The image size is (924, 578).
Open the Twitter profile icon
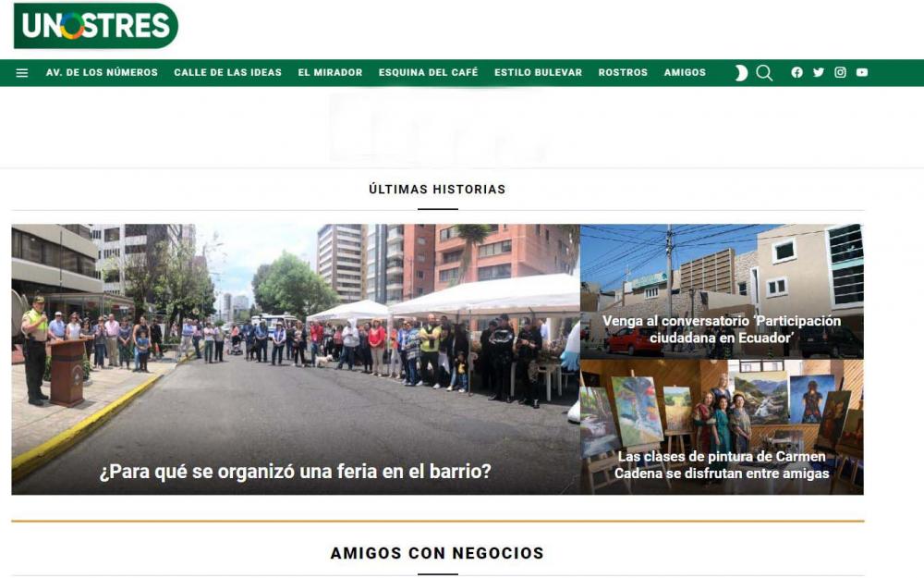tap(819, 73)
